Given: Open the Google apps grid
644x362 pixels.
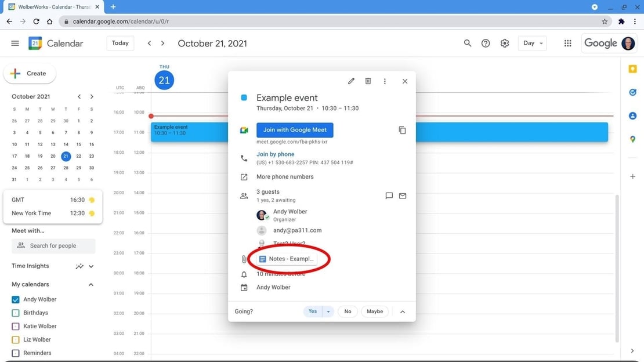Looking at the screenshot, I should click(568, 44).
